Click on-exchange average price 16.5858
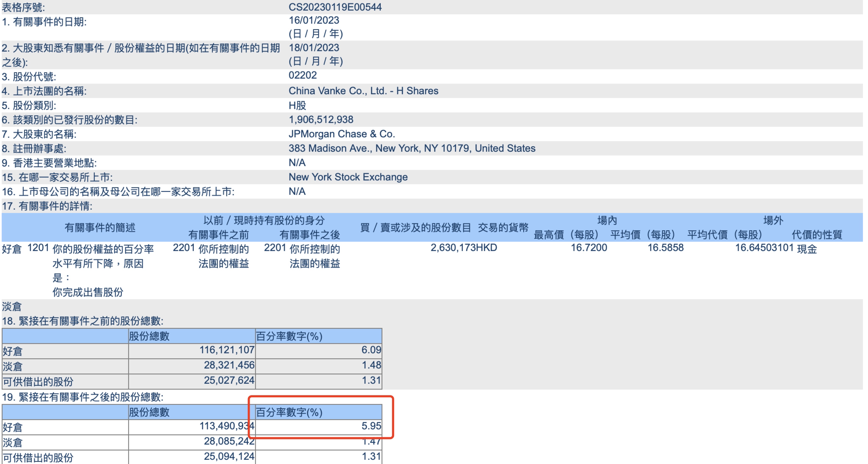Image resolution: width=868 pixels, height=464 pixels. (x=665, y=248)
